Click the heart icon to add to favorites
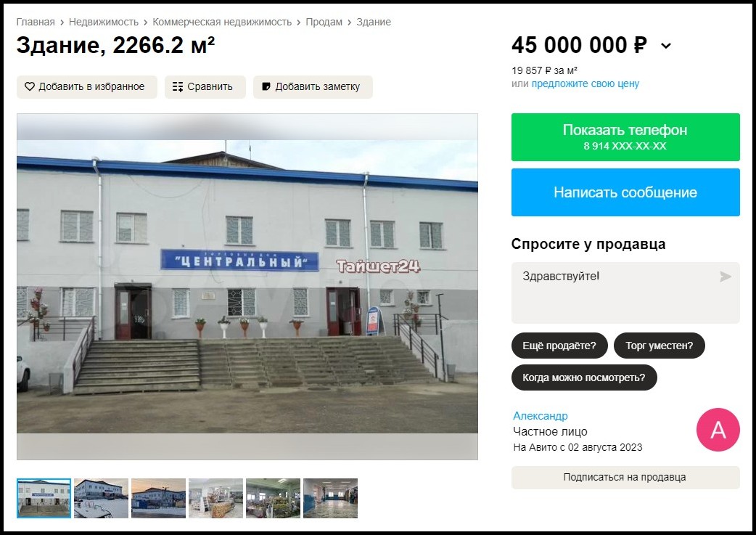The width and height of the screenshot is (756, 535). tap(30, 87)
